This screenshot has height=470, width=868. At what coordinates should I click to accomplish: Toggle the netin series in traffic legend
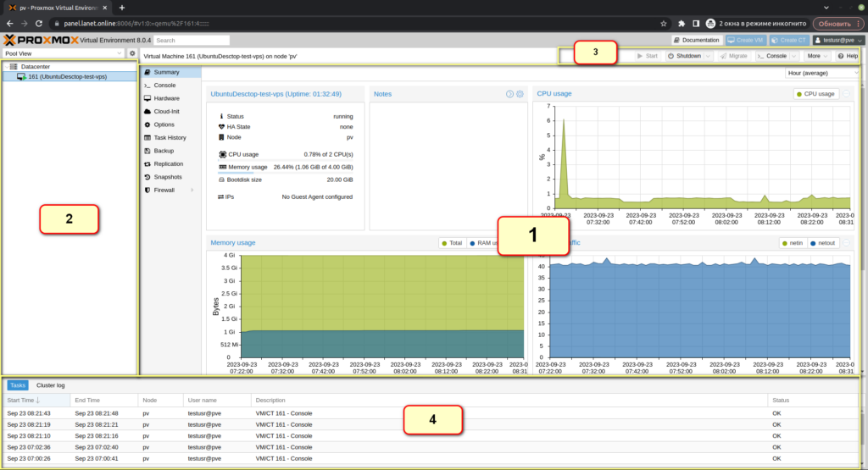click(792, 243)
